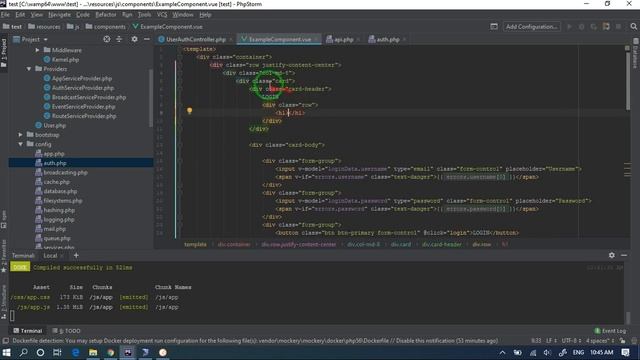
Task: Minimize the terminal panel
Action: coord(624,255)
